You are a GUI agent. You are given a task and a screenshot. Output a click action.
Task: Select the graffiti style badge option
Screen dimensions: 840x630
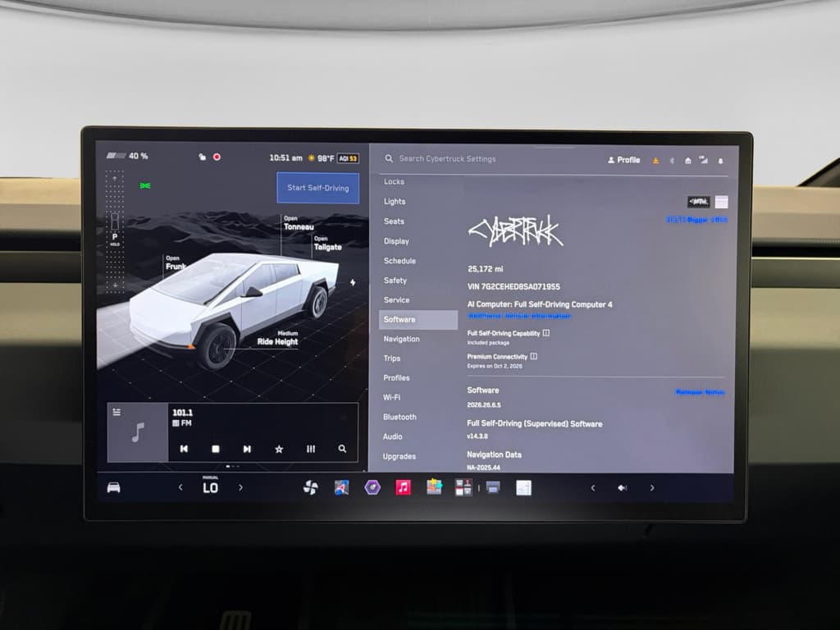tap(699, 202)
